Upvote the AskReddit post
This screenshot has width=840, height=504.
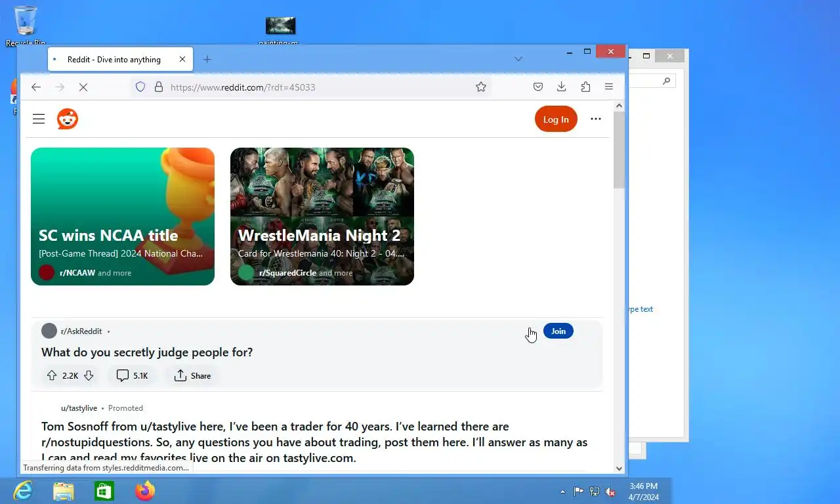[52, 375]
